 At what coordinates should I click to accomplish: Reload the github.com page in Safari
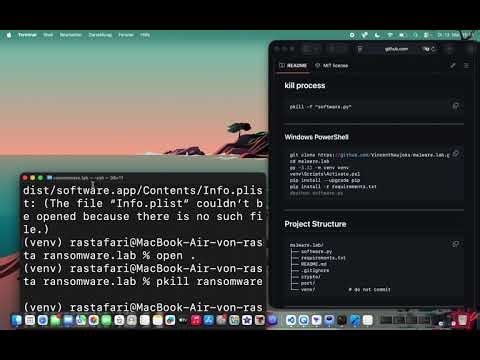coord(433,49)
